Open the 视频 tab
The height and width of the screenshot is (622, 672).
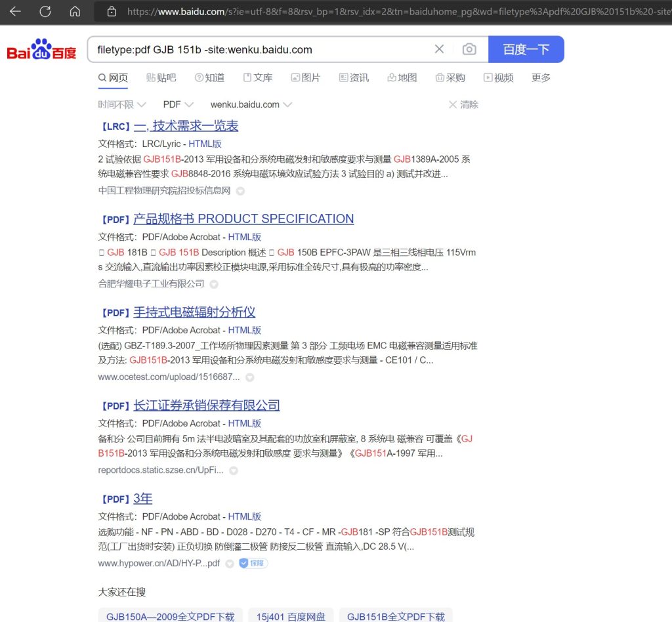pos(499,77)
